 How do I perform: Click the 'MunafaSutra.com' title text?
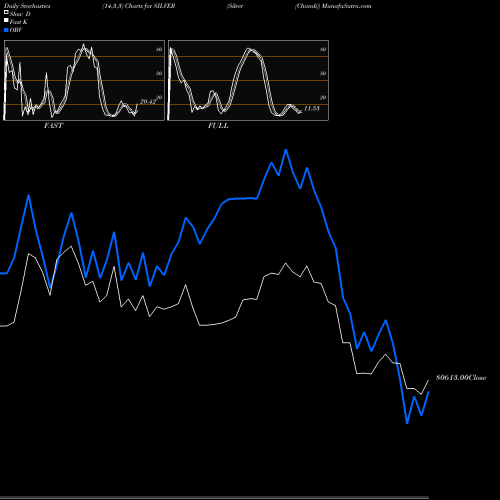point(346,6)
